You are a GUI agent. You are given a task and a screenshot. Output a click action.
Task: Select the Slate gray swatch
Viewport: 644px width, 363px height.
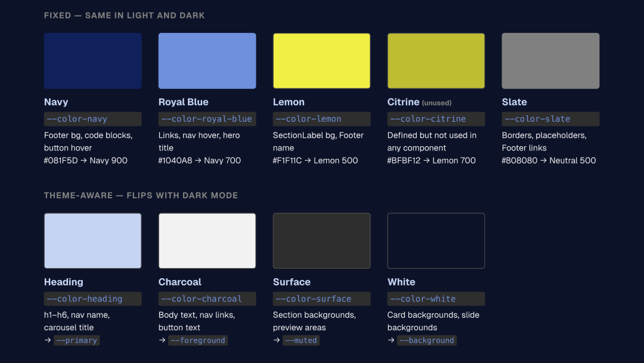tap(550, 61)
